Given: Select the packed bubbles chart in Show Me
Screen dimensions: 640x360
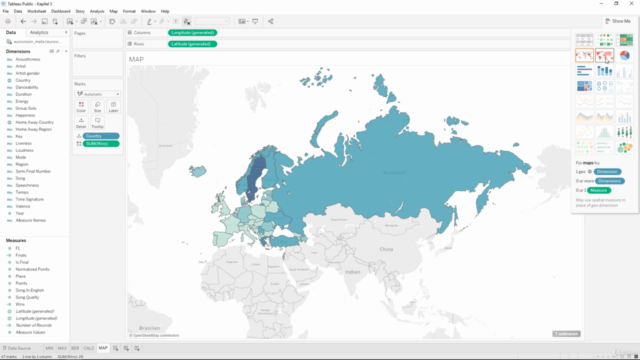Looking at the screenshot, I should (624, 147).
